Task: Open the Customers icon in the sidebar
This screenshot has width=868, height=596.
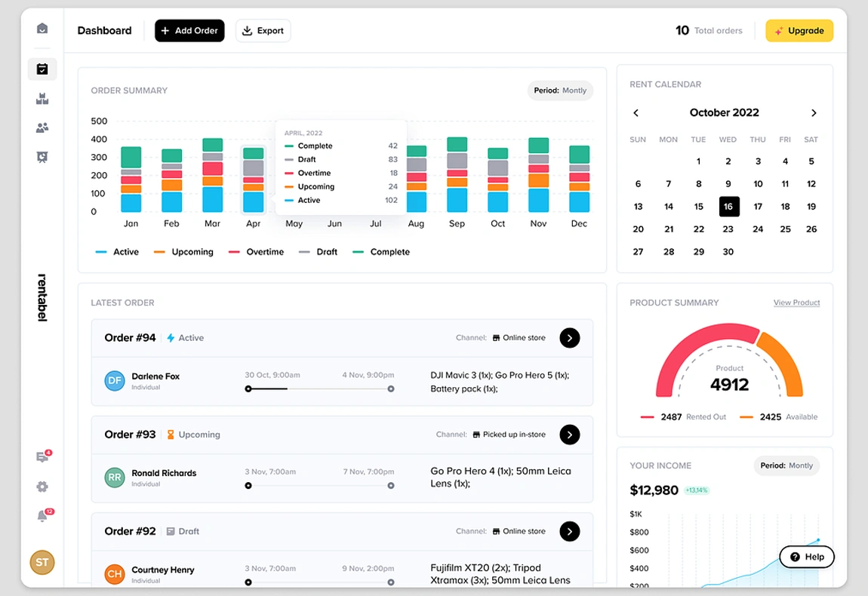Action: pyautogui.click(x=42, y=127)
